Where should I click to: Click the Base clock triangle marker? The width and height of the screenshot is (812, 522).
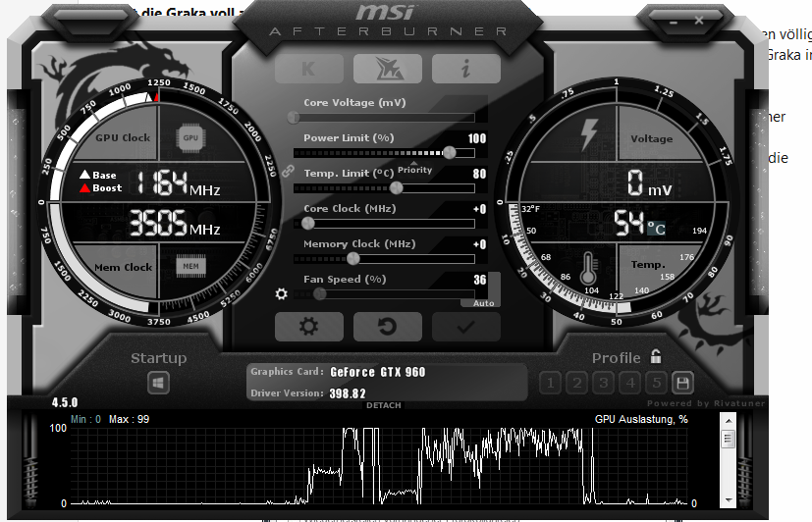coord(84,175)
